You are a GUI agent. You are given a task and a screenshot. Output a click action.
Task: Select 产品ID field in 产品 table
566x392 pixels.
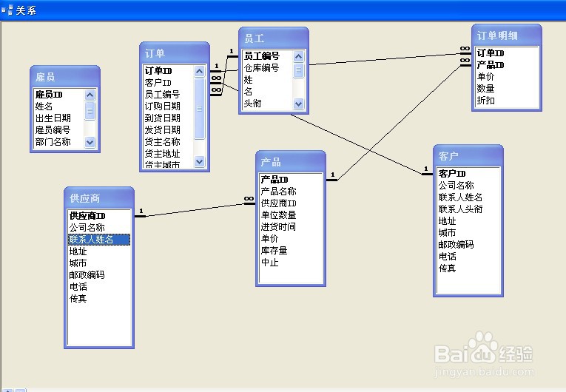tap(291, 180)
